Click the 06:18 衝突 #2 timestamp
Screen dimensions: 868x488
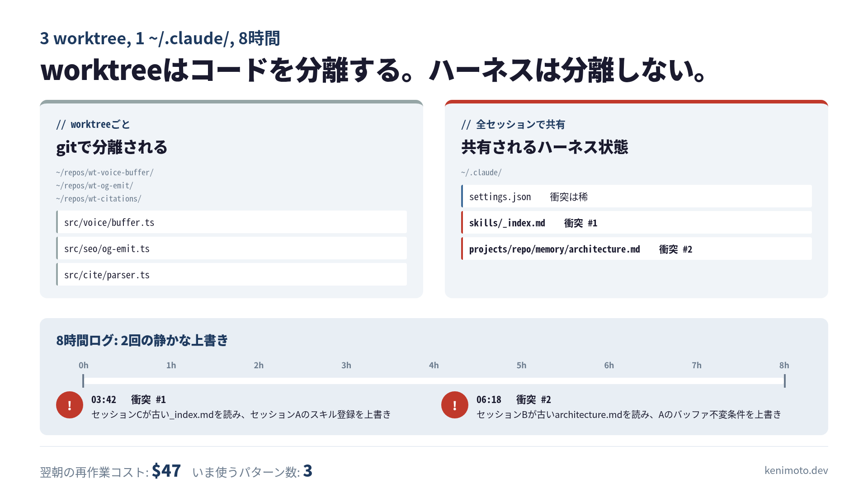[514, 399]
